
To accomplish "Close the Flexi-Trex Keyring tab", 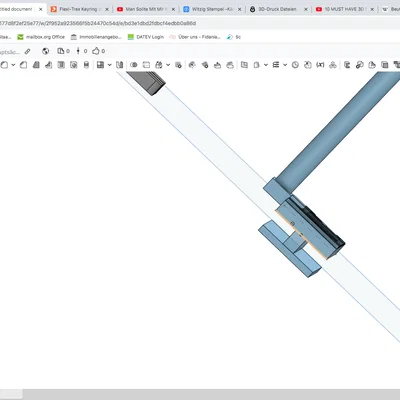I will click(x=107, y=9).
